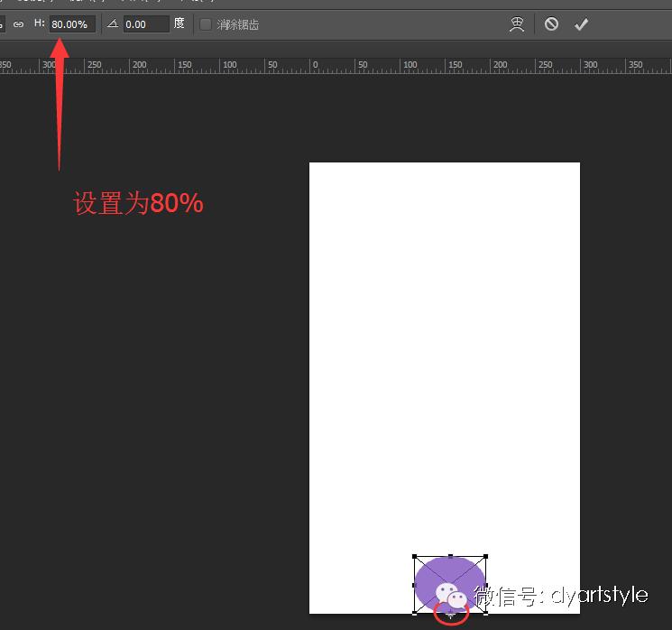
Task: Cancel the transform with the cancel icon
Action: tap(551, 24)
